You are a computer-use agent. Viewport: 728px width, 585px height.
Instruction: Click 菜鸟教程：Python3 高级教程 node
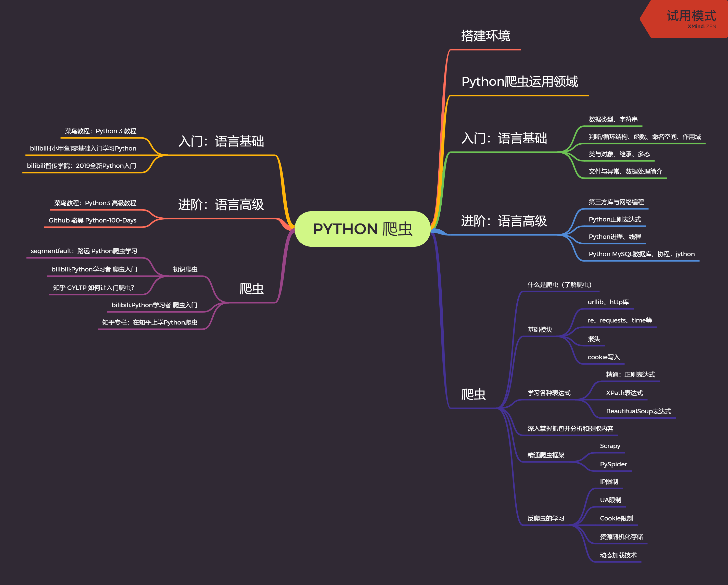tap(95, 203)
